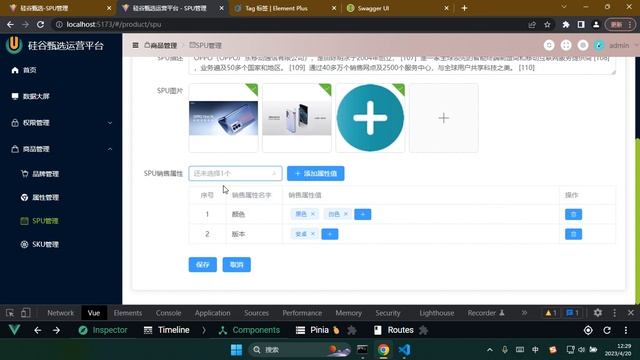Delete the 版本 attribute row
Image resolution: width=640 pixels, height=360 pixels.
(x=573, y=234)
